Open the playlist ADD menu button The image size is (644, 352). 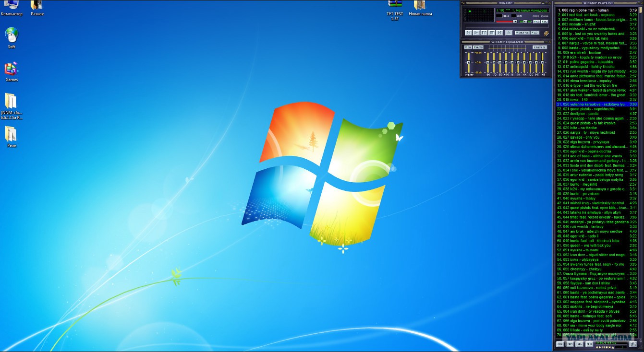(x=560, y=344)
